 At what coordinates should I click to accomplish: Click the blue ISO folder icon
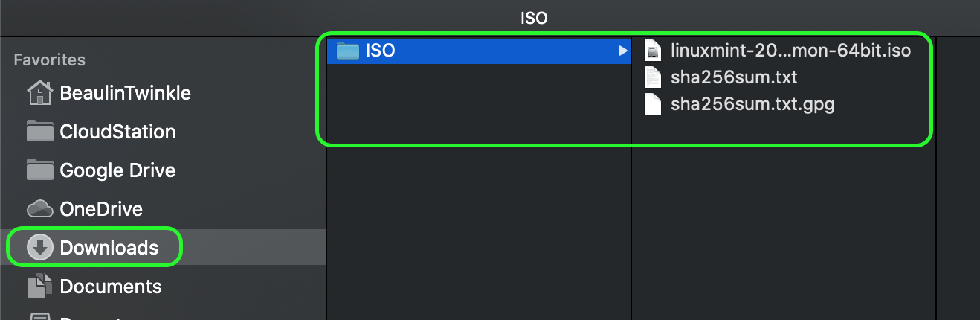(348, 51)
